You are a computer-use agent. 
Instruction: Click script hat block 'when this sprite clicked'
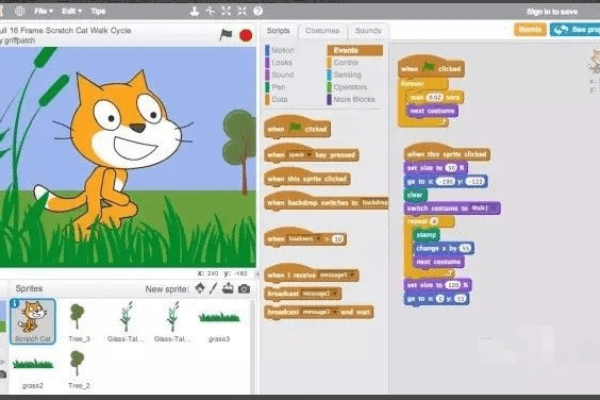tap(446, 153)
